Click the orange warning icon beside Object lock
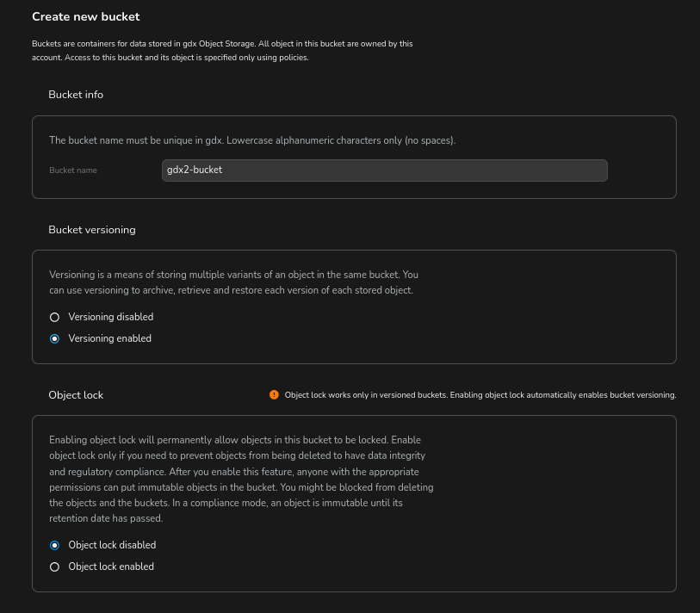This screenshot has height=613, width=700. point(274,395)
